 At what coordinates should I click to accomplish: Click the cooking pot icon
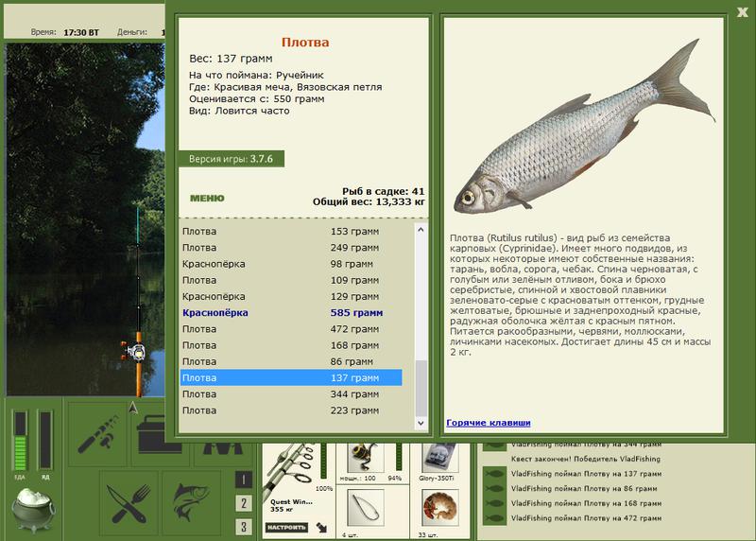point(33,510)
